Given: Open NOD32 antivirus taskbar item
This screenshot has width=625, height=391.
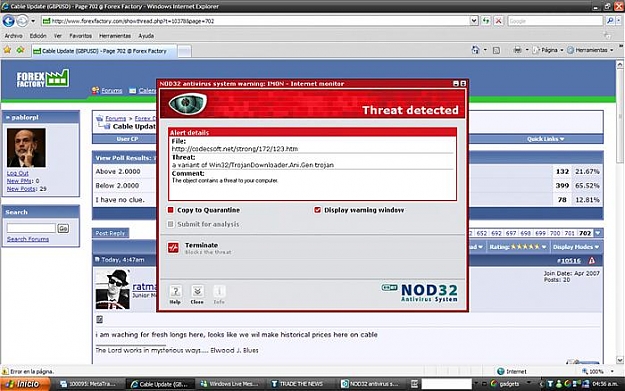Looking at the screenshot, I should [369, 384].
